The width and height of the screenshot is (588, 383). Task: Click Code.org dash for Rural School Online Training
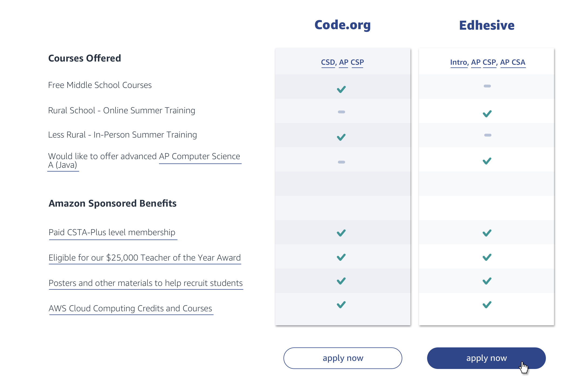pos(342,112)
